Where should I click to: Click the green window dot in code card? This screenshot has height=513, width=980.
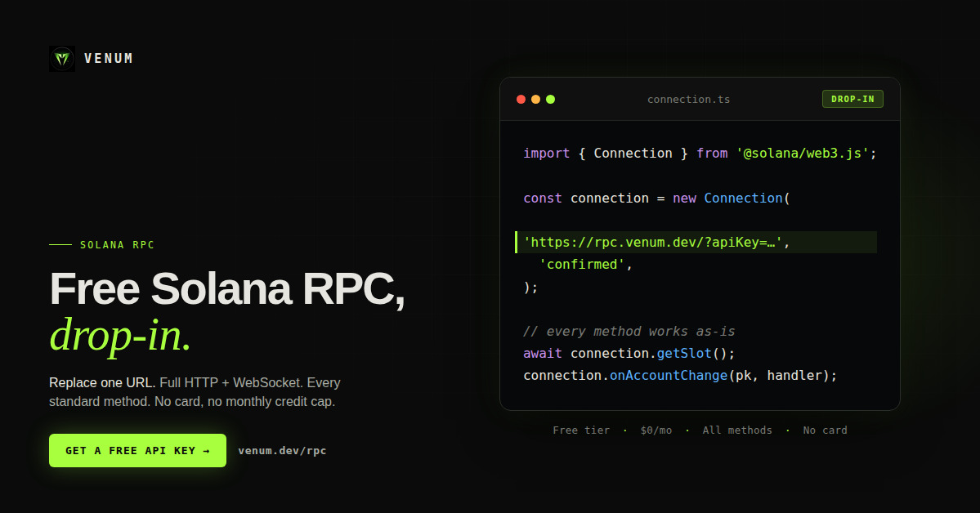(551, 100)
